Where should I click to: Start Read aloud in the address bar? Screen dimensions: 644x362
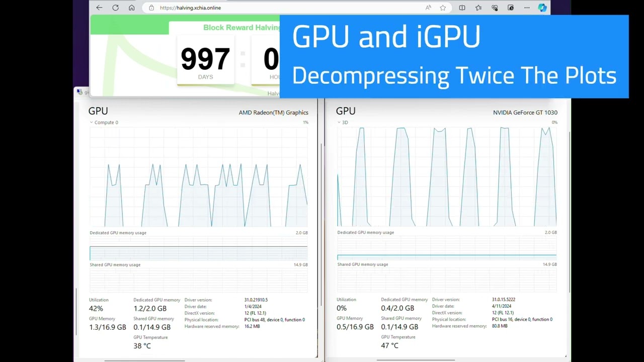(x=428, y=8)
